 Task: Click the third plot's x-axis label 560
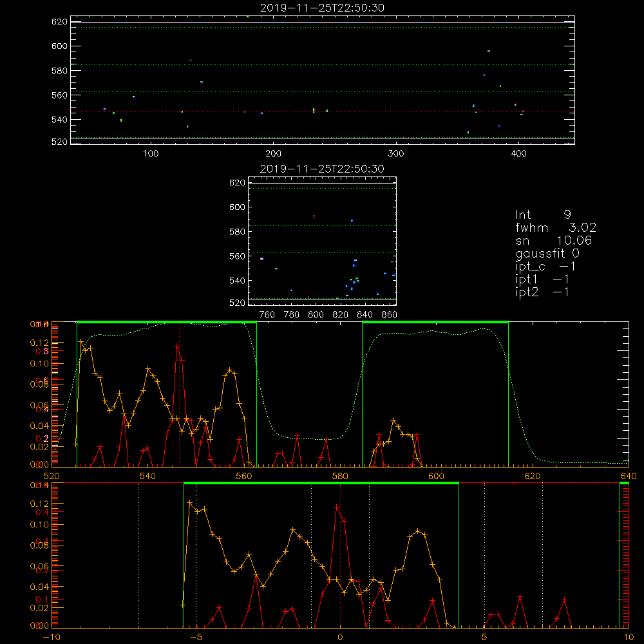[244, 476]
